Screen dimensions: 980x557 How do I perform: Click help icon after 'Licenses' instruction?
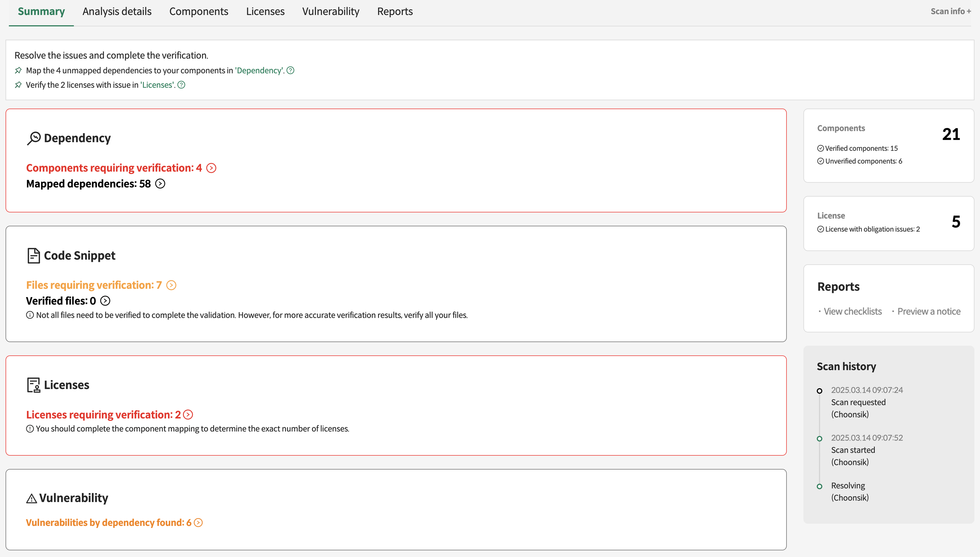(x=182, y=85)
